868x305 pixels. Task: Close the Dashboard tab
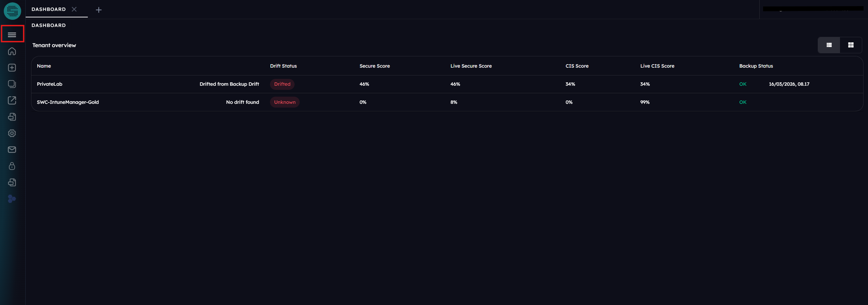tap(74, 9)
